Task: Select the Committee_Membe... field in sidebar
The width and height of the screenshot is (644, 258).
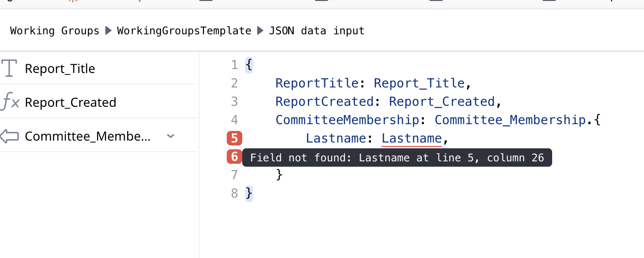Action: (x=88, y=137)
